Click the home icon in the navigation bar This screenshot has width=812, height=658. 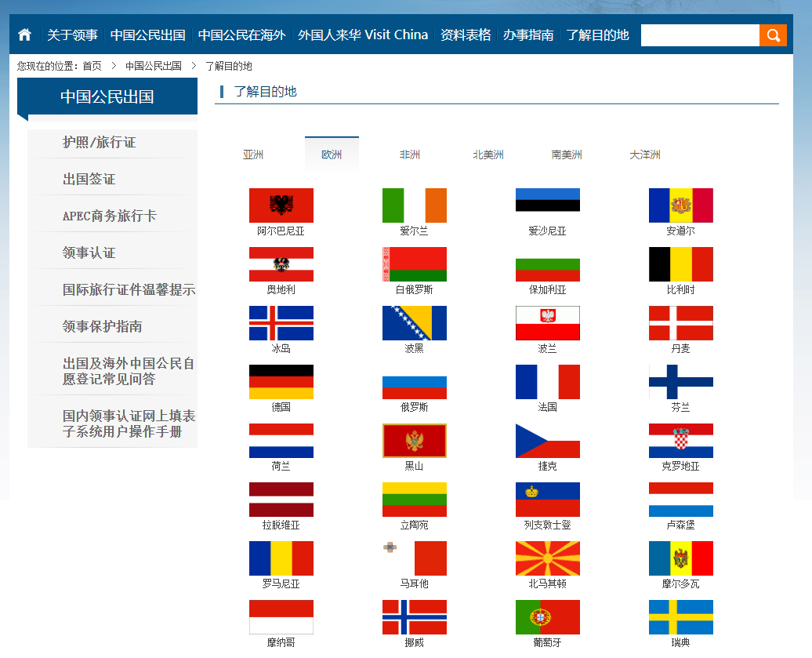(x=24, y=35)
